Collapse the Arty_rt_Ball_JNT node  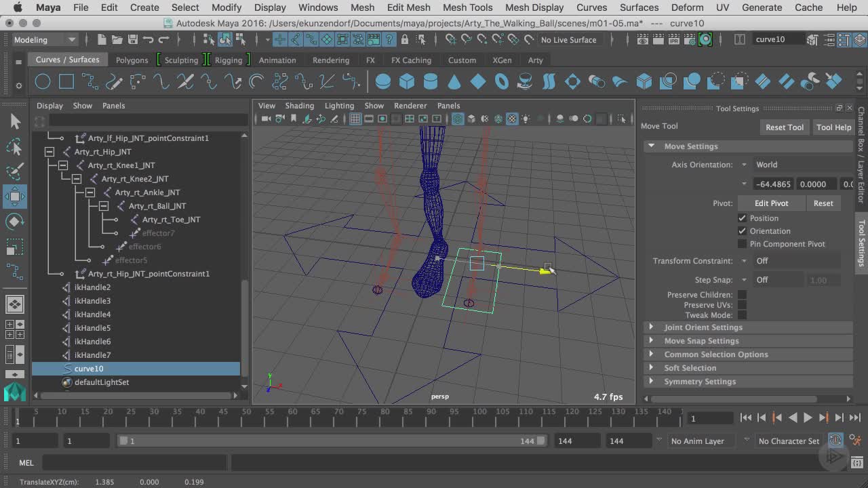(x=104, y=206)
